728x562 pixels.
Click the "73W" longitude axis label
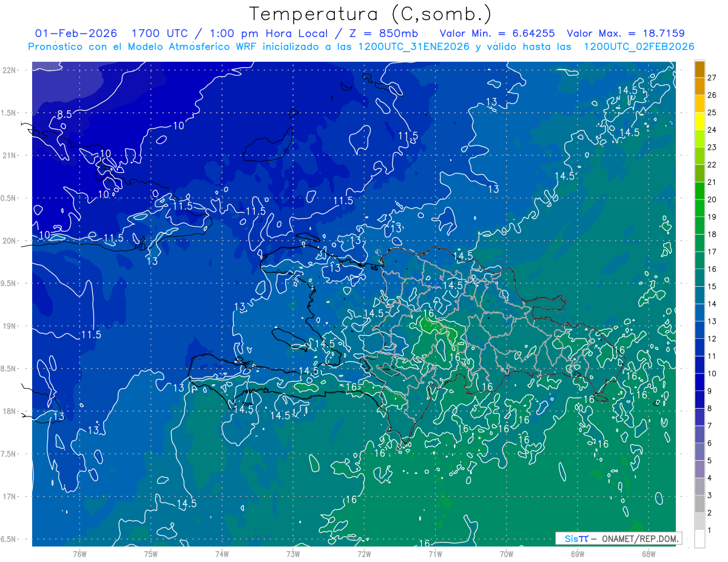(293, 554)
